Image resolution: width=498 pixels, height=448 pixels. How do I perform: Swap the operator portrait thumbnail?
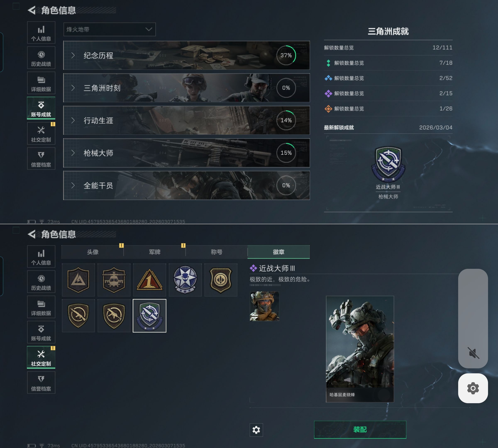point(265,306)
